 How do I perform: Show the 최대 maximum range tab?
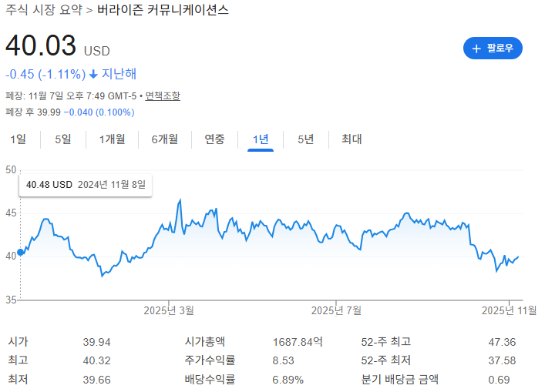point(352,139)
